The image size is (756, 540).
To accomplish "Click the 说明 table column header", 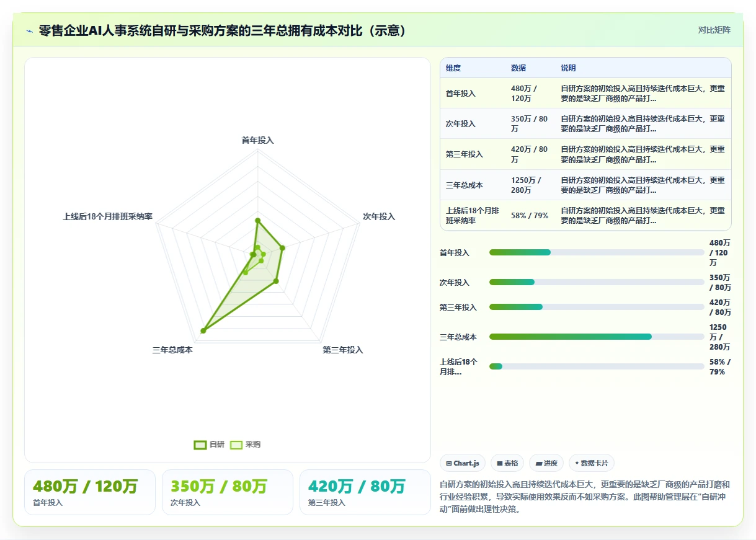I will (x=569, y=68).
